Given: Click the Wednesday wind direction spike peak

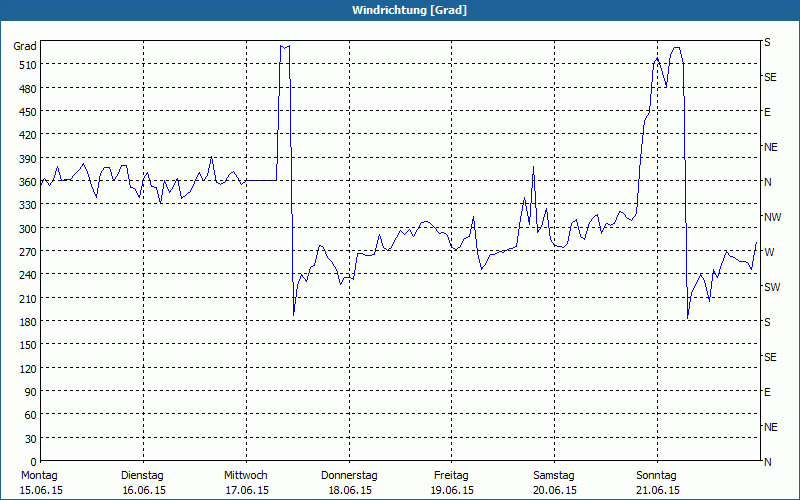Looking at the screenshot, I should pos(285,46).
